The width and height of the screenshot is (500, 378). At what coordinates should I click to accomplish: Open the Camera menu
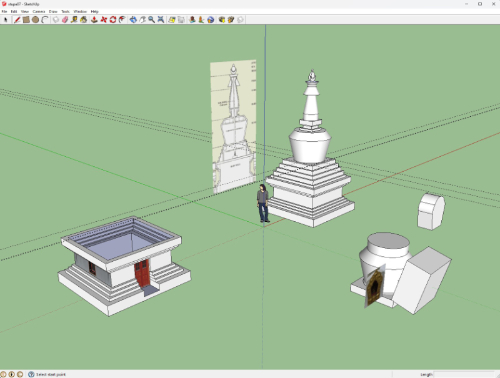tap(39, 11)
